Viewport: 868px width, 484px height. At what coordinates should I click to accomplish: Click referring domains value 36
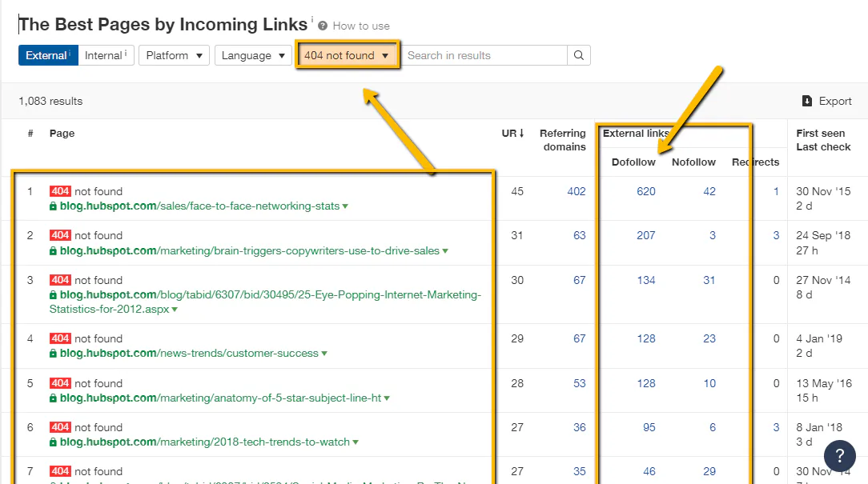pyautogui.click(x=580, y=427)
